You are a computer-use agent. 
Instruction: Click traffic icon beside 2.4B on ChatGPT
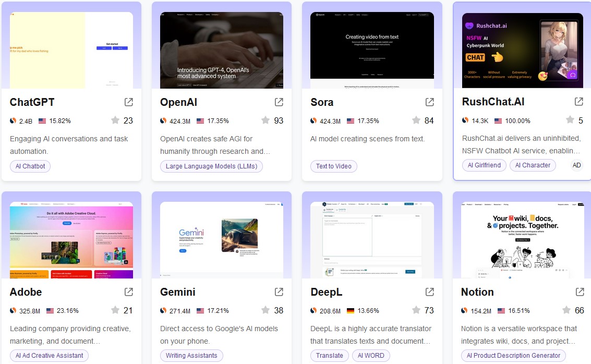coord(13,121)
